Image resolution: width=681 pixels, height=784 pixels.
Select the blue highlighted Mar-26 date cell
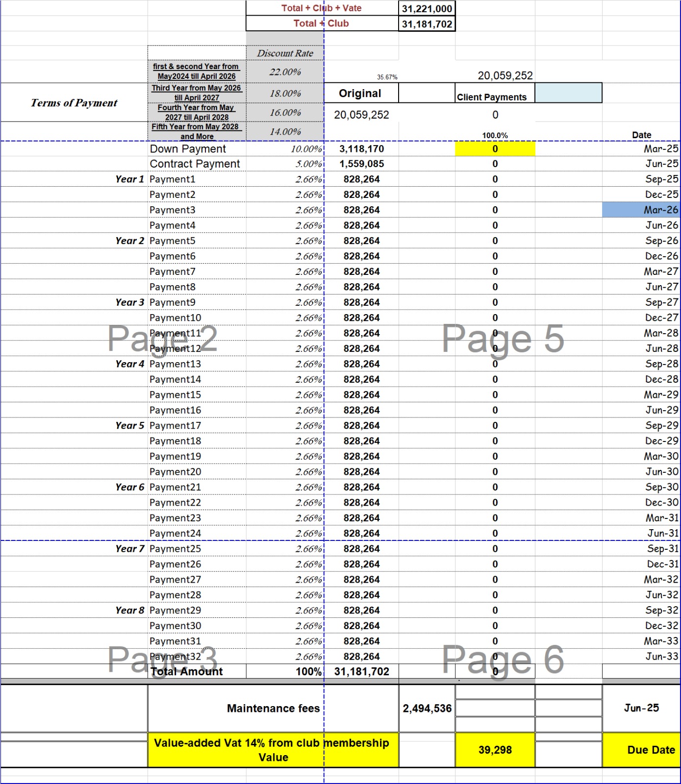tap(641, 210)
